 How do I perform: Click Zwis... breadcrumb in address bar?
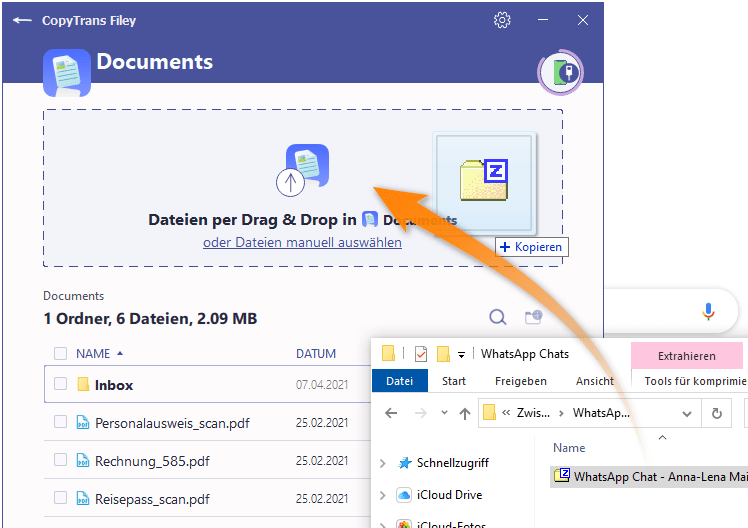click(x=533, y=413)
